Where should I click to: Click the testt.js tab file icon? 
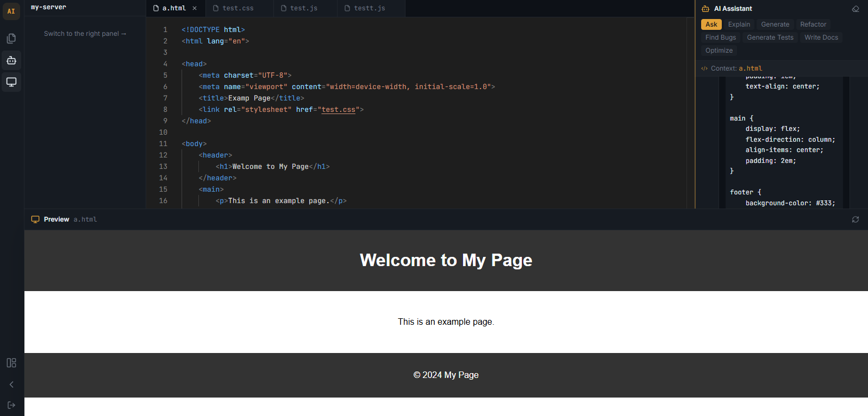[x=347, y=8]
